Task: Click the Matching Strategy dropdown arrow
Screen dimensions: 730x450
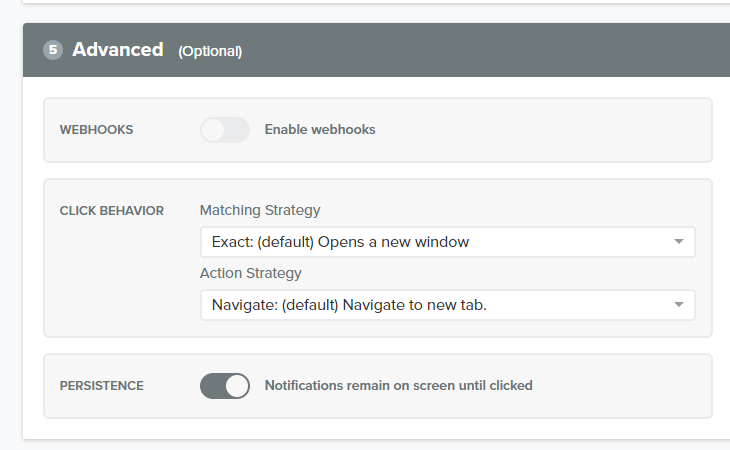Action: point(679,242)
